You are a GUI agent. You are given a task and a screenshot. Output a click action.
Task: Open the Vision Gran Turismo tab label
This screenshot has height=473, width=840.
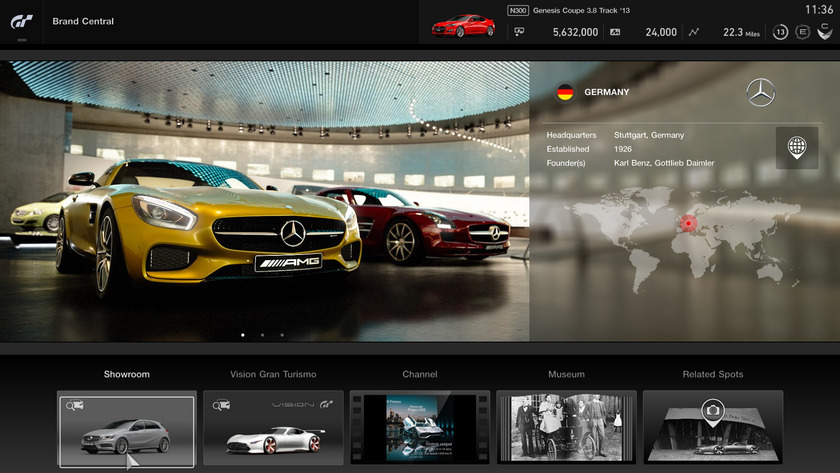click(x=273, y=374)
